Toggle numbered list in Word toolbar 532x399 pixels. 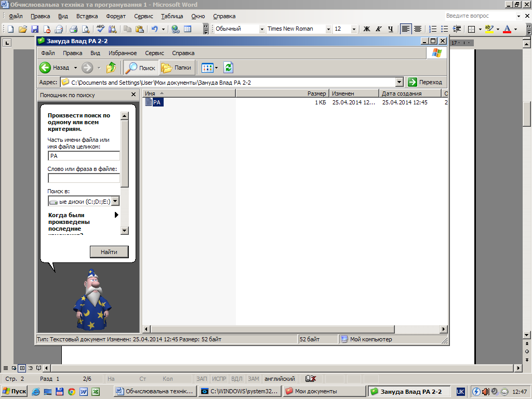pos(433,29)
